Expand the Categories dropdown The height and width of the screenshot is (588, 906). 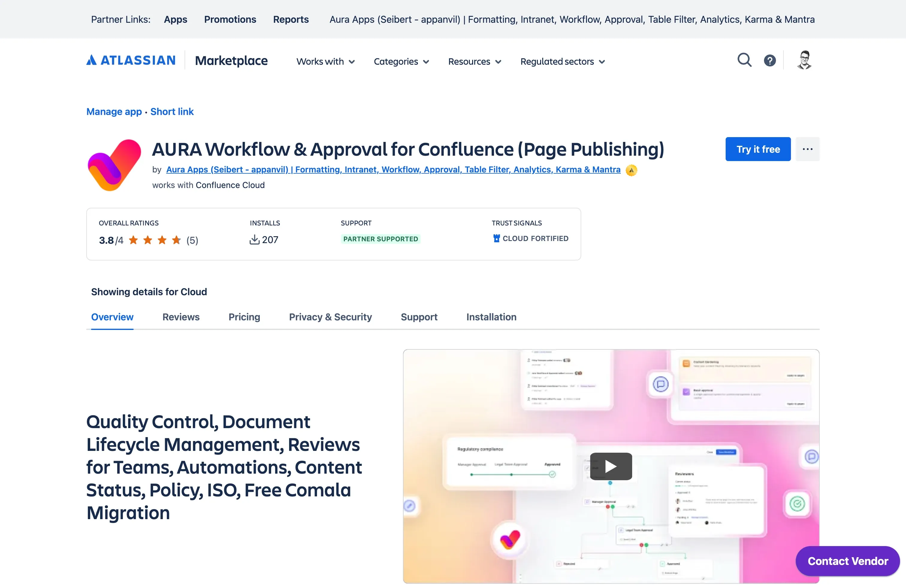pyautogui.click(x=401, y=62)
